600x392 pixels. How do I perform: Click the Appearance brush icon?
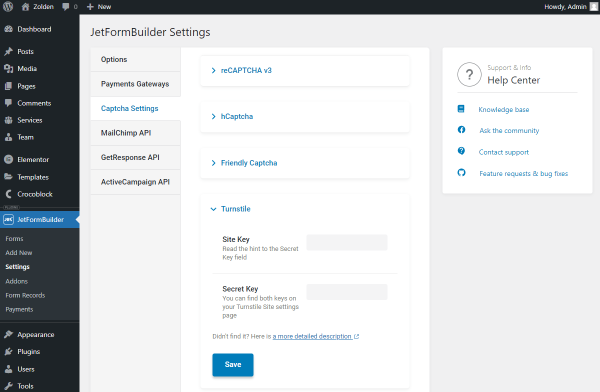tap(8, 334)
